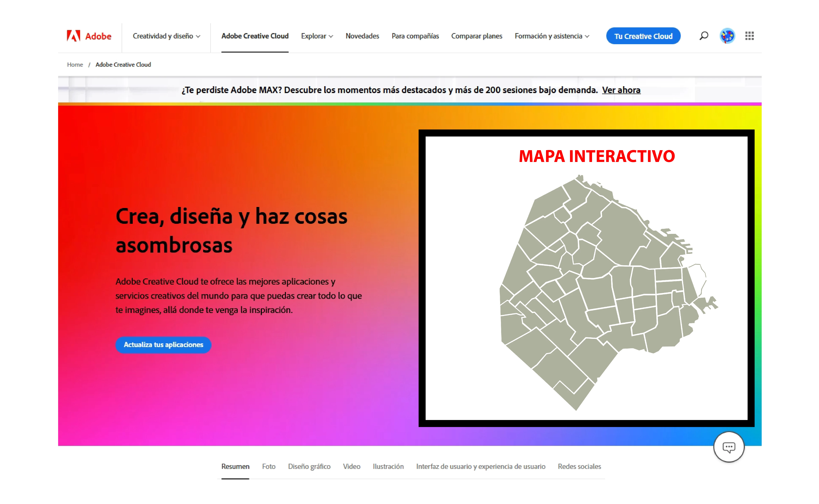Click the user profile avatar
The height and width of the screenshot is (504, 819).
click(727, 36)
